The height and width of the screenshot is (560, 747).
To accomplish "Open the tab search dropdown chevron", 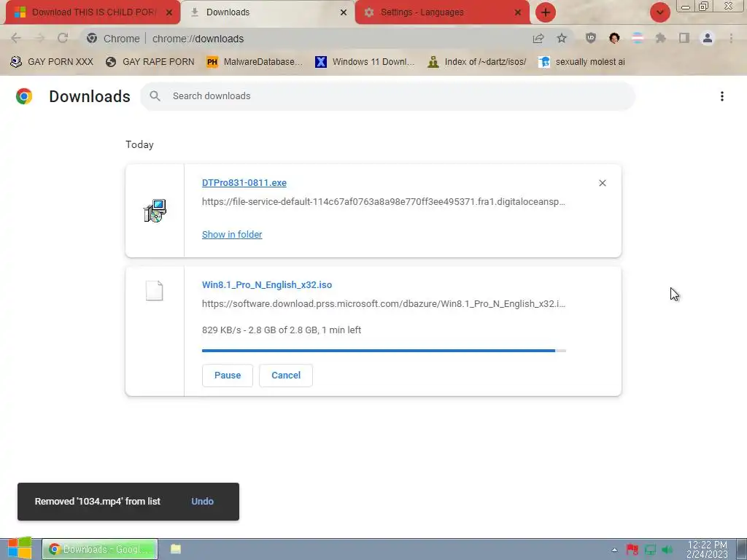I will pos(659,12).
